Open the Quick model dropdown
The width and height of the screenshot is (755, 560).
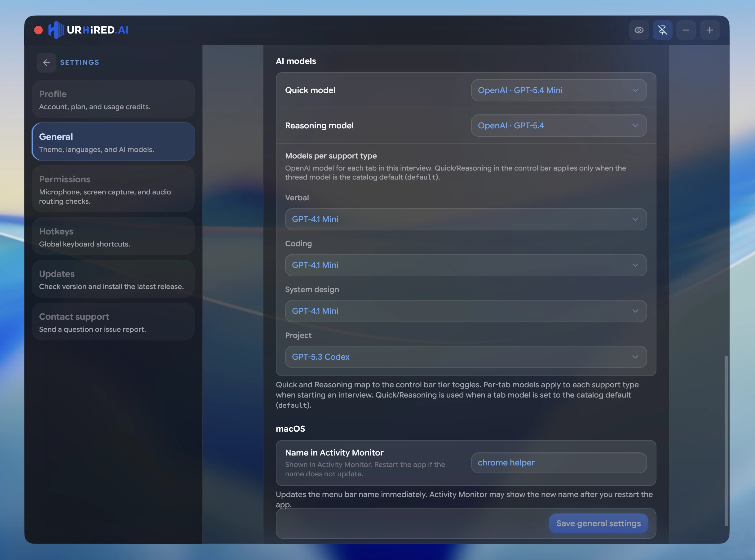pyautogui.click(x=559, y=90)
